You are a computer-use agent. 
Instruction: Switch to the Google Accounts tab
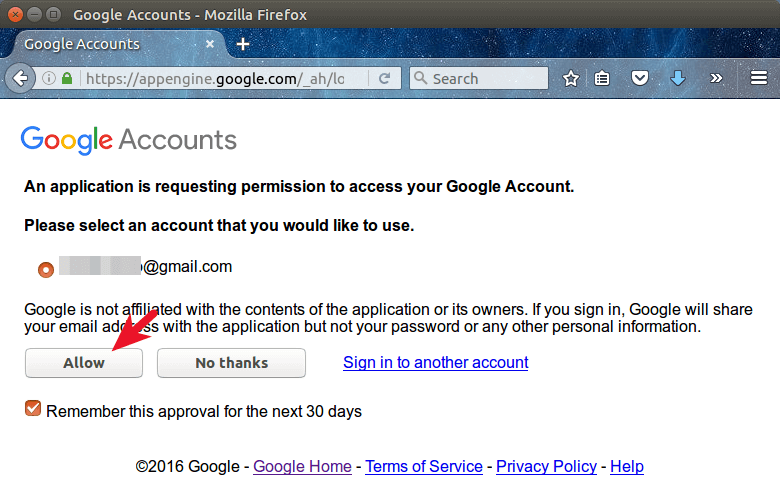pyautogui.click(x=100, y=44)
